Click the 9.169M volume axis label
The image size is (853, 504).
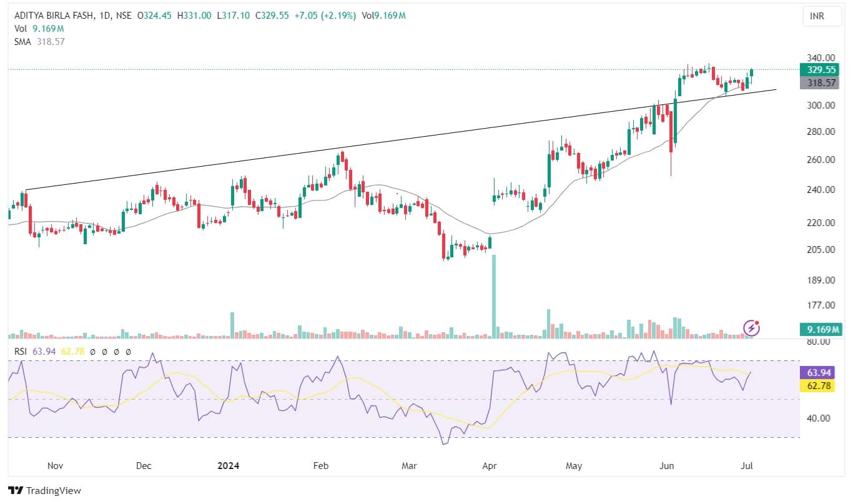(821, 329)
